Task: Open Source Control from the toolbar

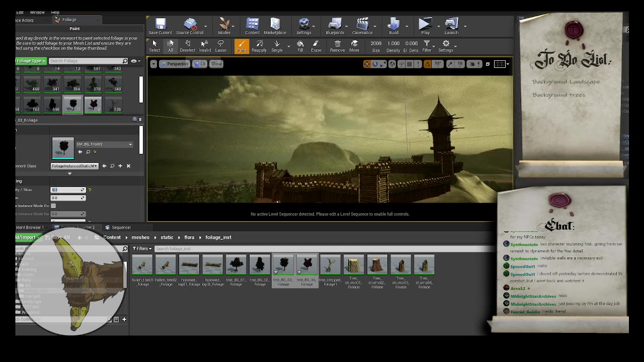Action: coord(190,26)
